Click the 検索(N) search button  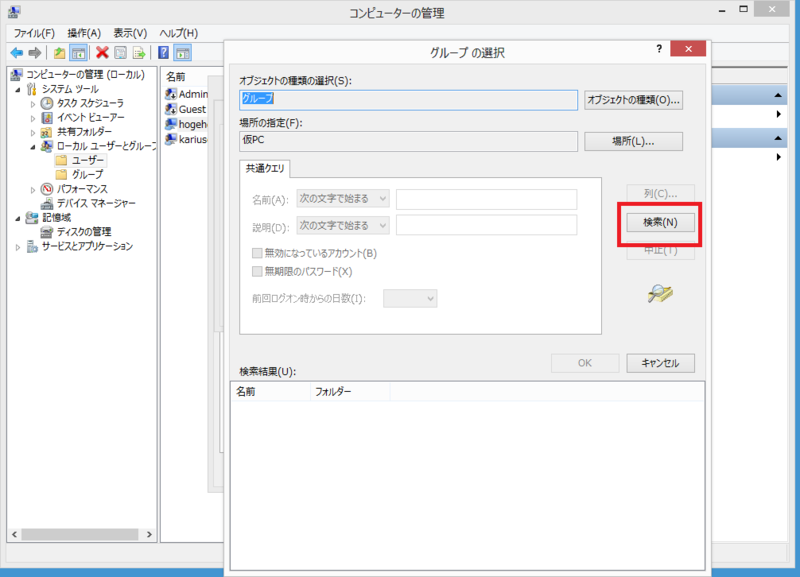[x=660, y=222]
